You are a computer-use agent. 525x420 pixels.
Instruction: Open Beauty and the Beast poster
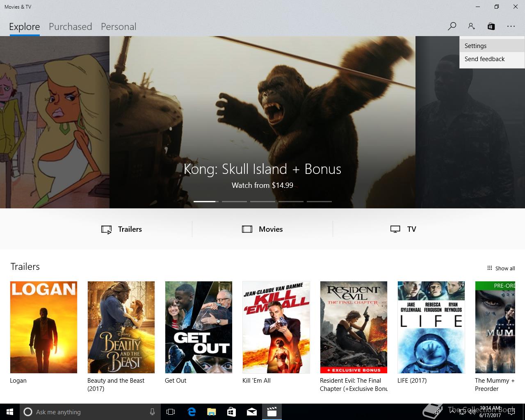tap(121, 327)
